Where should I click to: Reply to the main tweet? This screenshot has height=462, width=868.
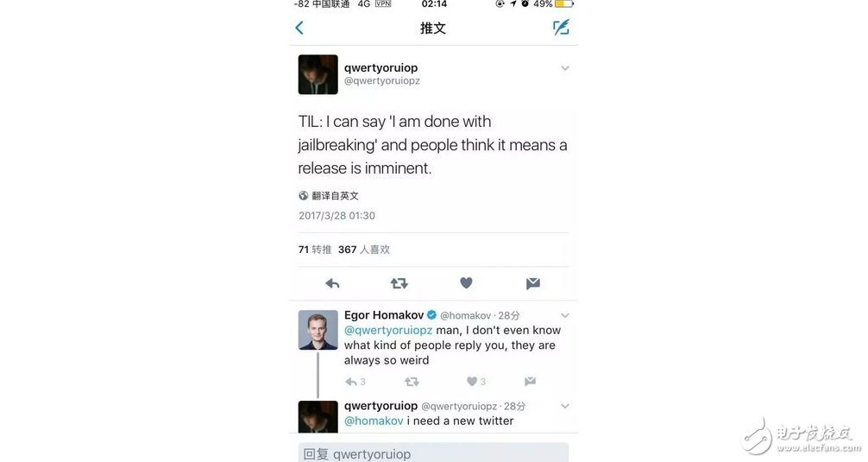pos(332,283)
